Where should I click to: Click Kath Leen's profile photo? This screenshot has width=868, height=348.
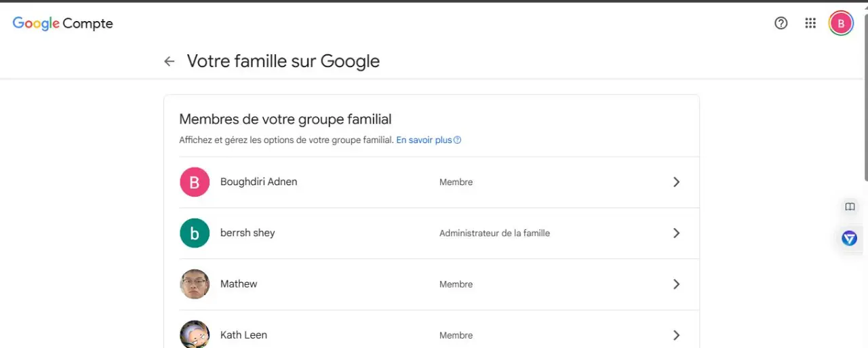point(195,334)
